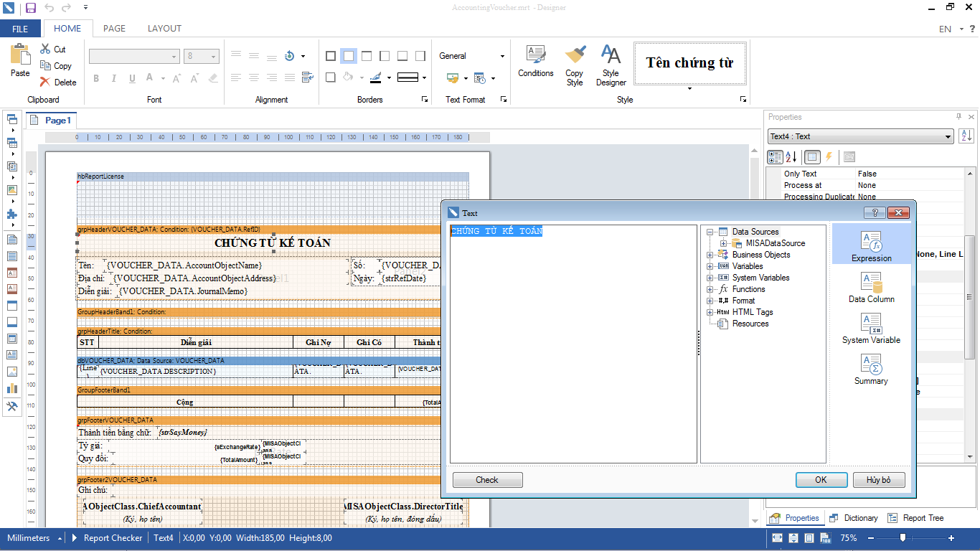Click the currency format icon
The width and height of the screenshot is (980, 551).
click(453, 77)
